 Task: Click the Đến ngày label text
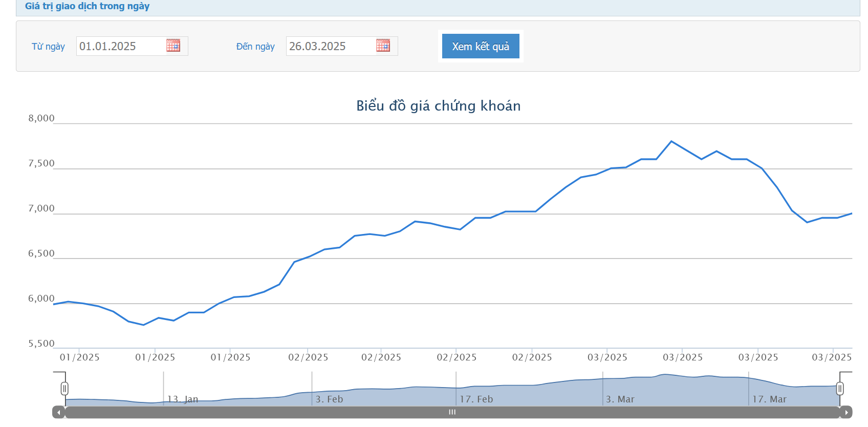pos(255,47)
